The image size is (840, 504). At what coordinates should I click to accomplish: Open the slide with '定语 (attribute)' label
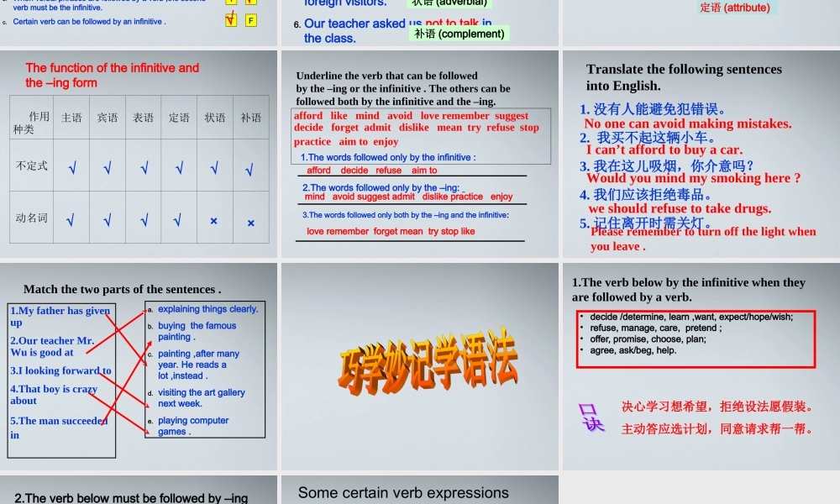pyautogui.click(x=701, y=23)
